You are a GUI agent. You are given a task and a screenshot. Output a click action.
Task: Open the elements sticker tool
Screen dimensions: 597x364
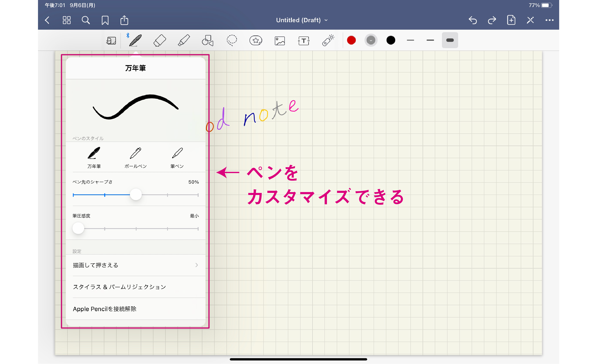[256, 40]
